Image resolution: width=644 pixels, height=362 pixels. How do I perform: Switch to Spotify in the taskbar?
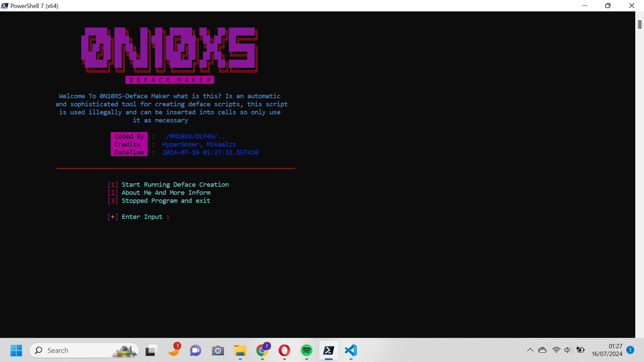[x=307, y=350]
